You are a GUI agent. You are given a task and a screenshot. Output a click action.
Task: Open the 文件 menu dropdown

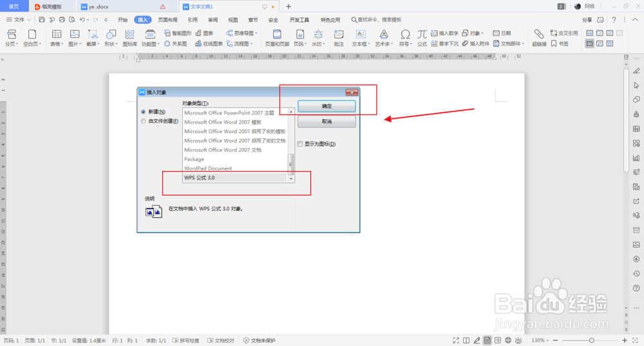pos(19,20)
